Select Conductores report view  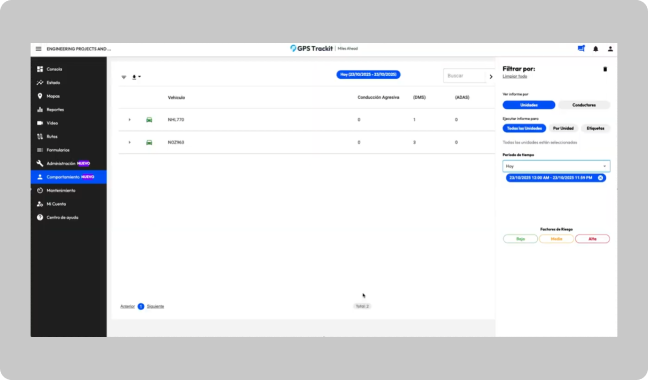(584, 105)
